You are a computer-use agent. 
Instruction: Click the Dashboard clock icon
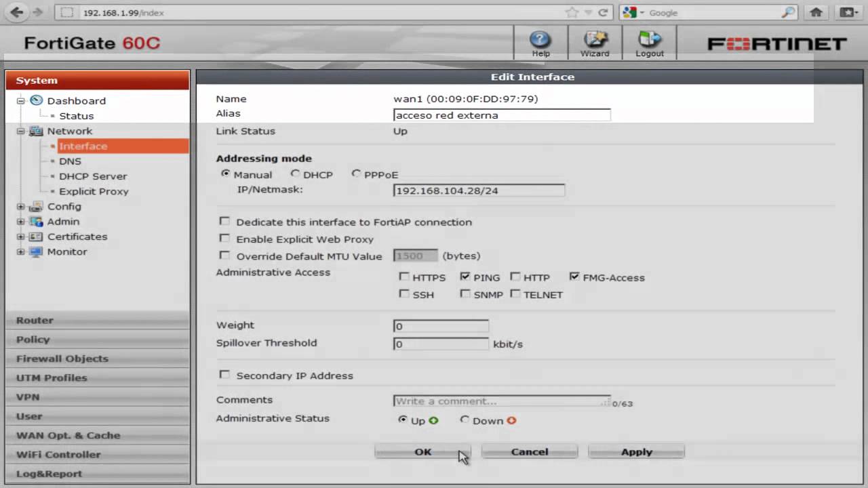[37, 100]
